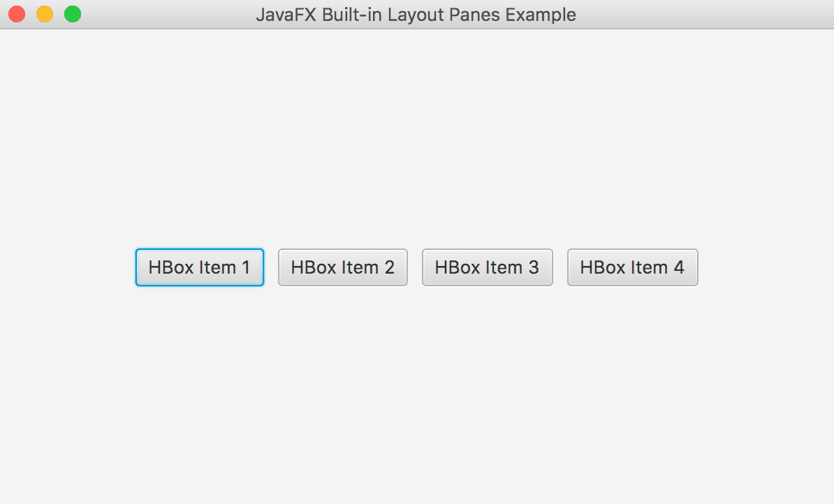Click the HBox Item 1 button
834x504 pixels.
click(x=200, y=267)
